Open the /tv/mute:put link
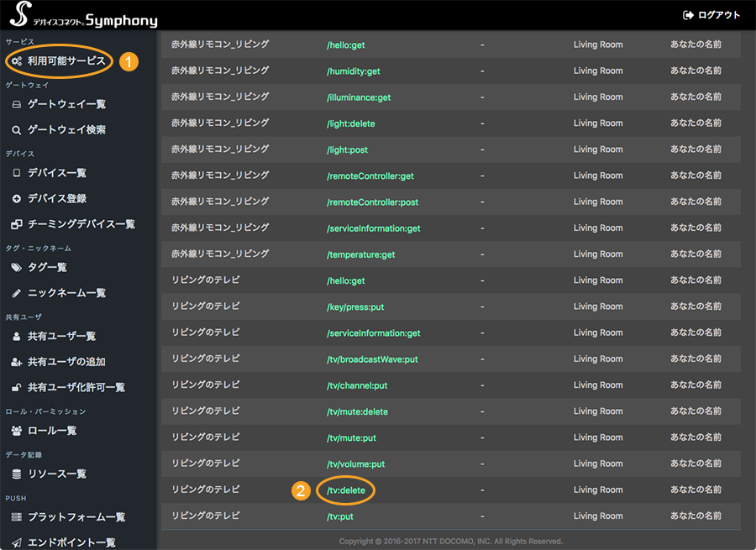Screen dimensions: 756x550 pos(351,438)
